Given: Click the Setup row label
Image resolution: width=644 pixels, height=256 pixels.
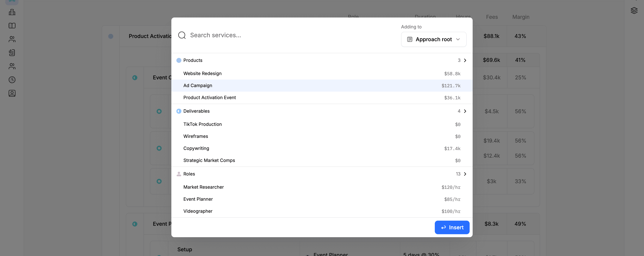Looking at the screenshot, I should pos(185,249).
